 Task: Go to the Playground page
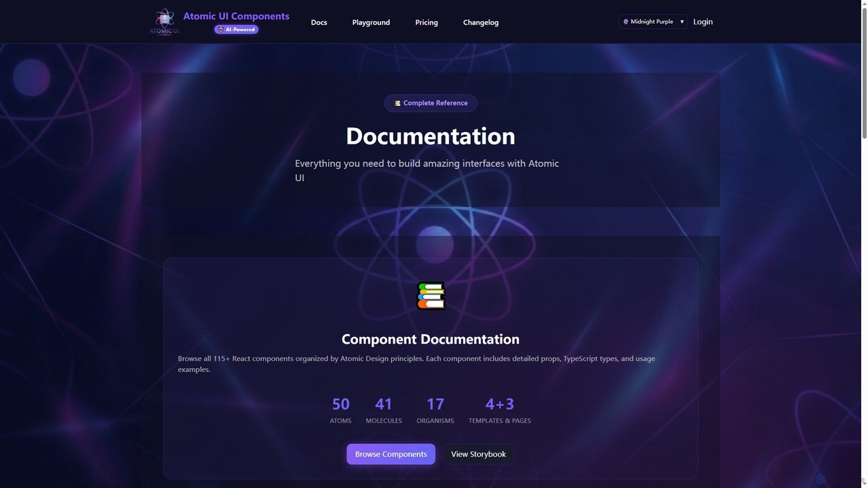pyautogui.click(x=371, y=22)
